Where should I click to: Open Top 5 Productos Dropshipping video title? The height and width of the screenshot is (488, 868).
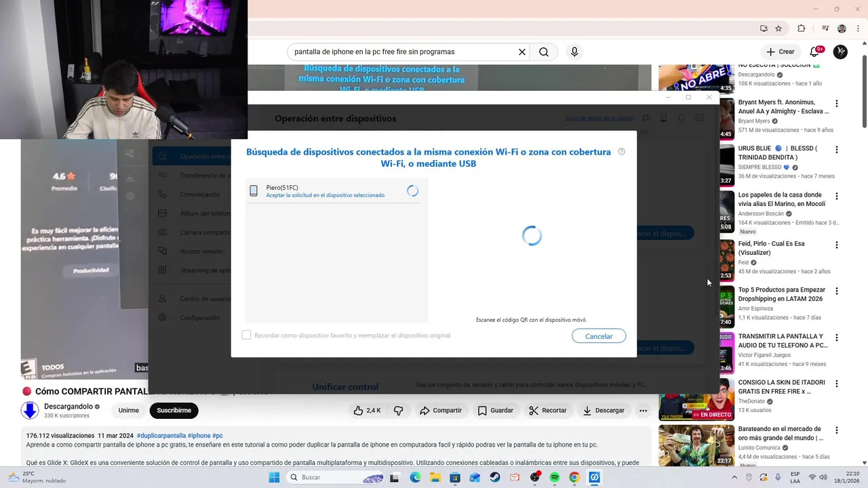(x=782, y=294)
